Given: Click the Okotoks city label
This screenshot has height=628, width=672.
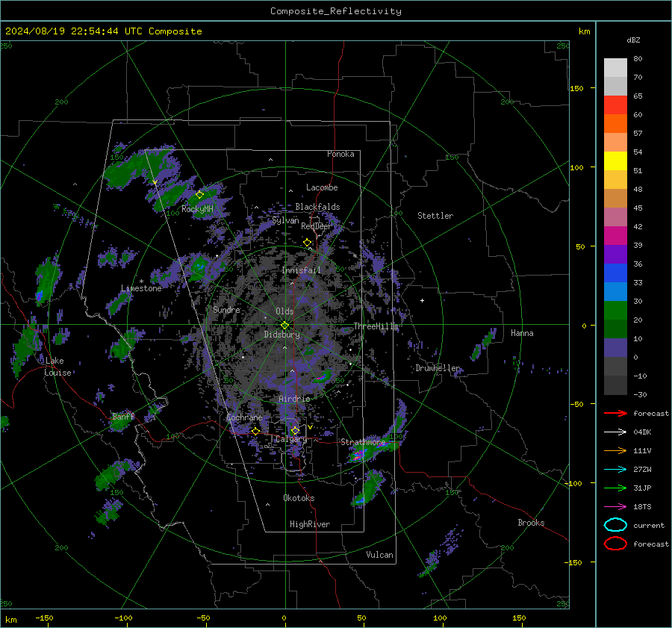Looking at the screenshot, I should click(299, 498).
